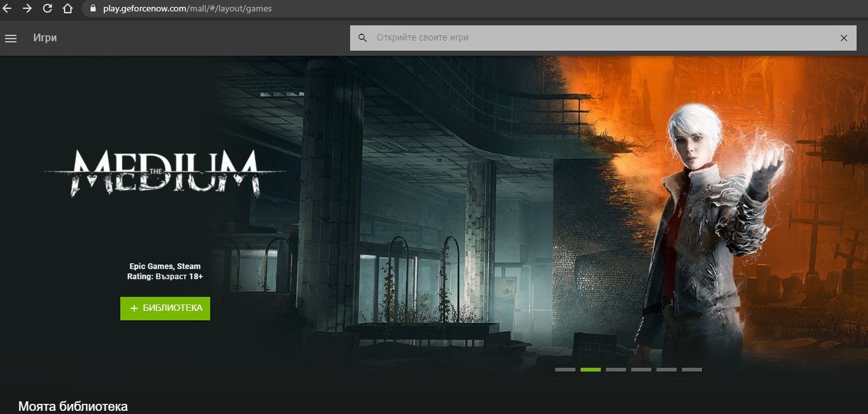Screen dimensions: 868x414
Task: Click the padlock icon in the address bar
Action: tap(92, 8)
